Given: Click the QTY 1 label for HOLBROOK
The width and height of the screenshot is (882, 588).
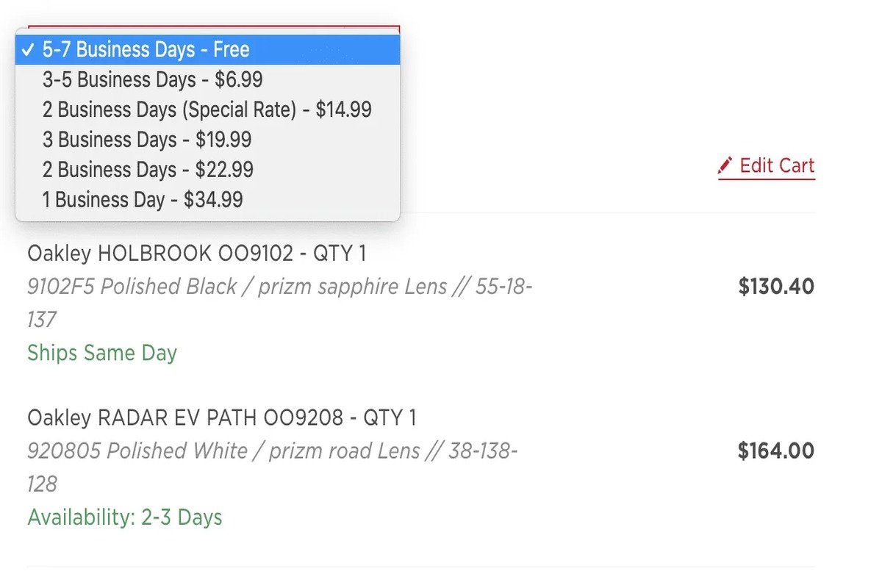Looking at the screenshot, I should click(x=339, y=254).
